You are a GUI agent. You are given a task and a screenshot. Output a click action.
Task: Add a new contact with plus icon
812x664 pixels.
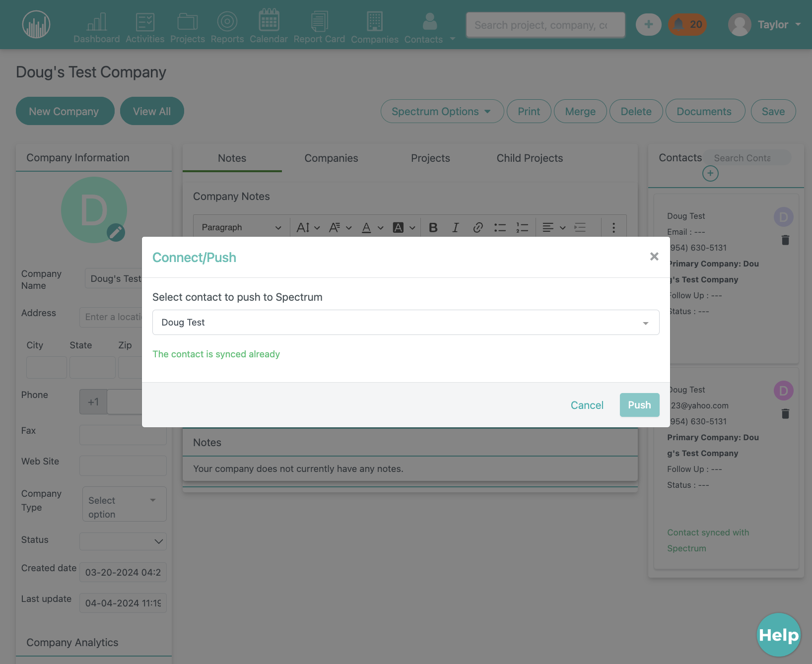pos(710,173)
